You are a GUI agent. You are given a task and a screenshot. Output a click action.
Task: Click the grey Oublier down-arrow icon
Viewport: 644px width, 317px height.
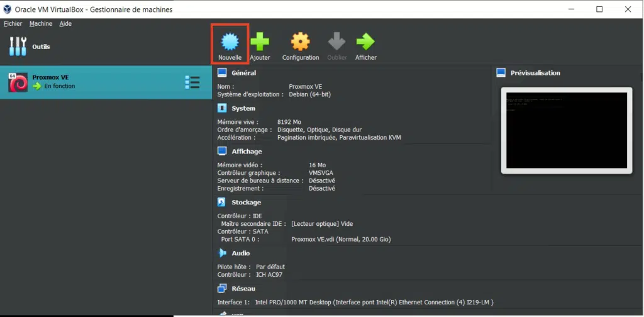tap(337, 42)
